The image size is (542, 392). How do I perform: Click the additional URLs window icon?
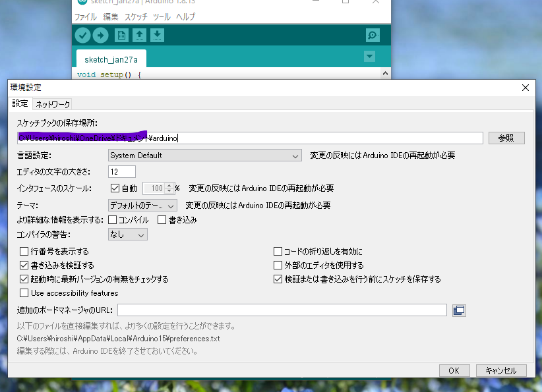coord(459,310)
